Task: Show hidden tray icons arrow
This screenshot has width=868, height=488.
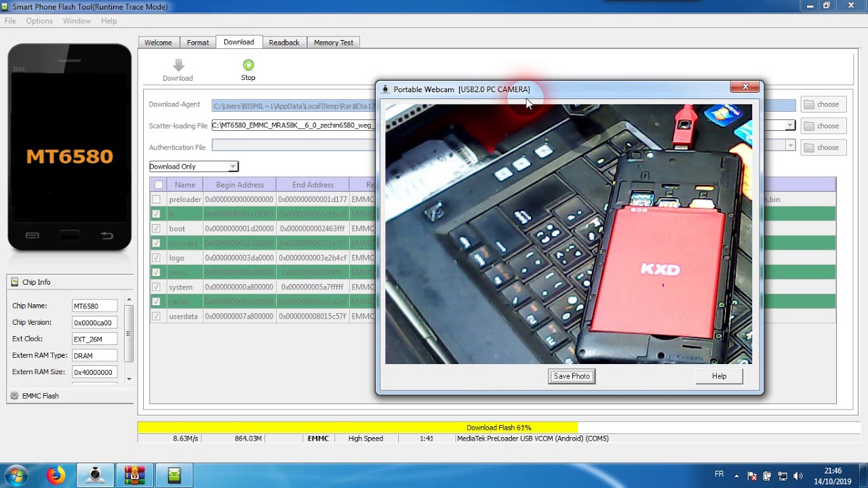Action: 737,476
